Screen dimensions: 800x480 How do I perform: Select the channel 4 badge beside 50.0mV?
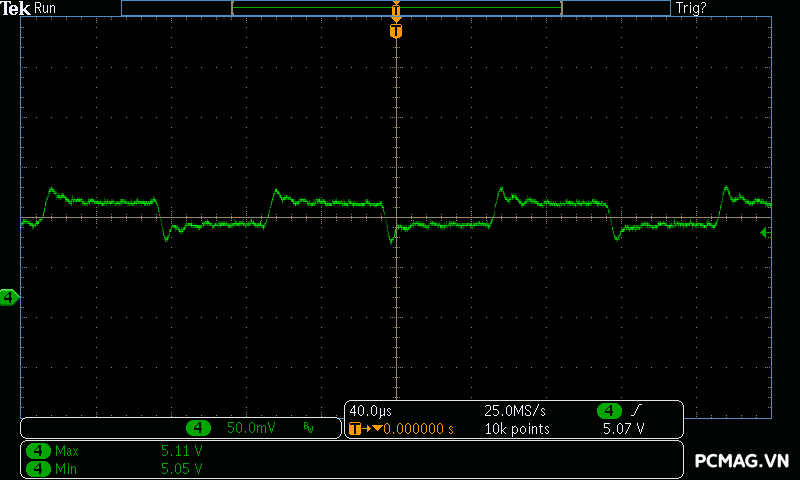[x=200, y=428]
